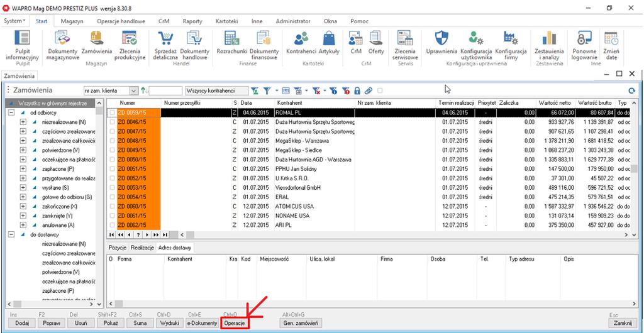The image size is (644, 333).
Task: Click the 'Wszyscy kontrahenci' field
Action: coord(216,90)
